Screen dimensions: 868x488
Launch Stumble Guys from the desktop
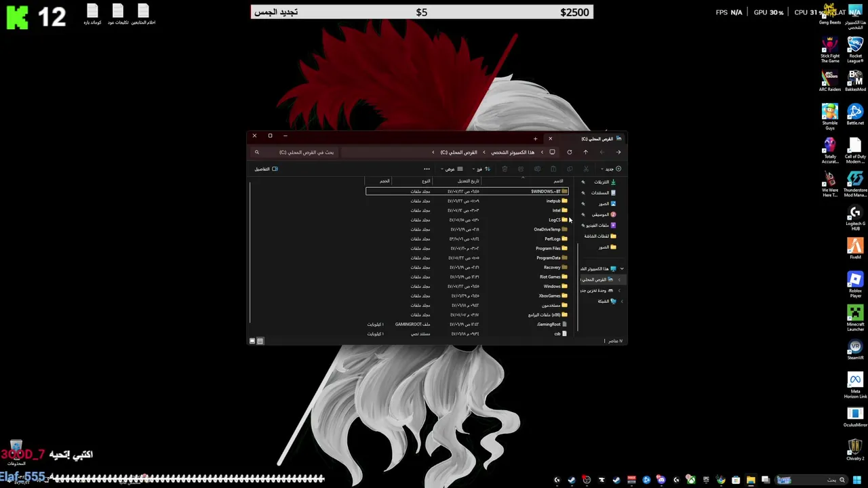click(830, 115)
